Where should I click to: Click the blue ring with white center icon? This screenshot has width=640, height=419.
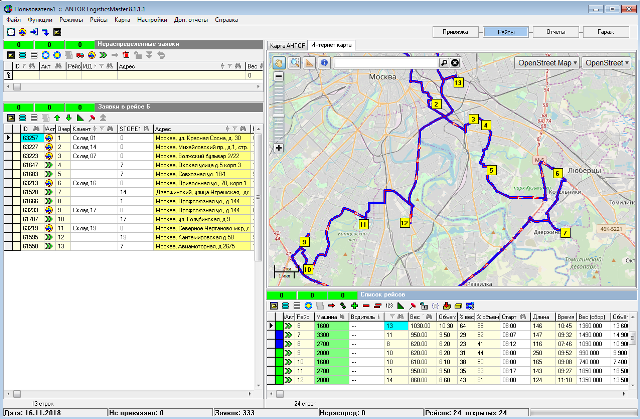[x=46, y=55]
